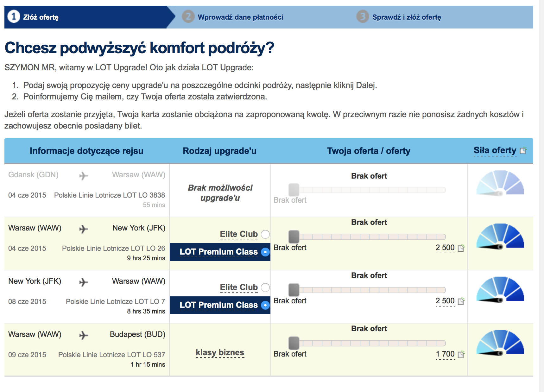Viewport: 544px width, 392px height.
Task: Click Gdansk (GDN) origin text
Action: 33,175
